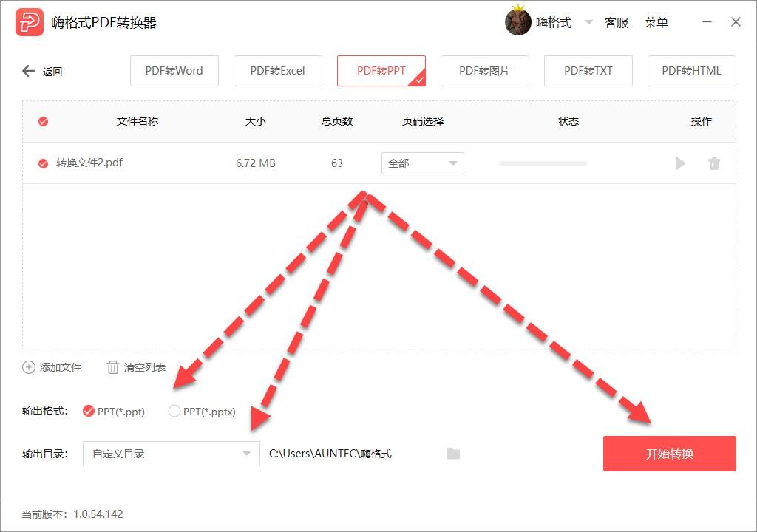Click the conversion progress bar for 转换文件2.pdf
Screen dimensions: 757x532
543,163
